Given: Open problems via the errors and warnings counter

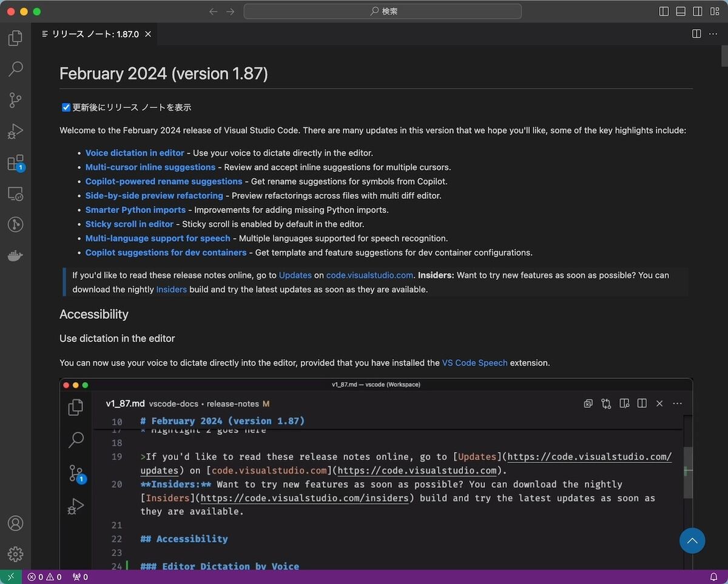Looking at the screenshot, I should click(x=45, y=577).
